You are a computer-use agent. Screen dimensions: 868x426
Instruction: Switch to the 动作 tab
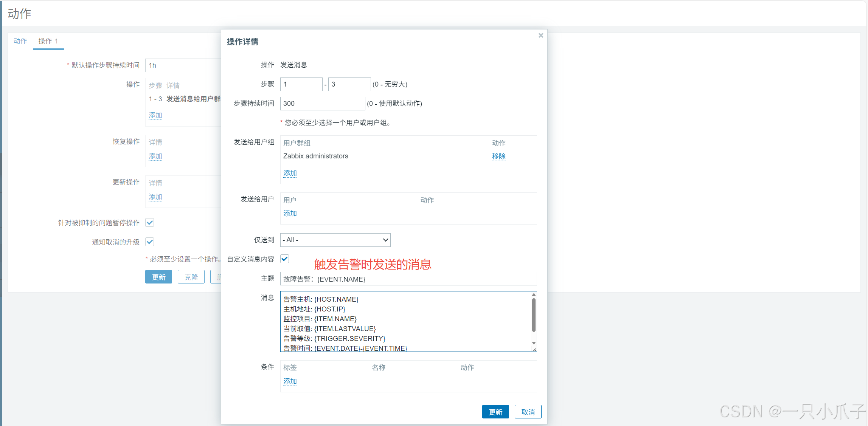click(20, 41)
